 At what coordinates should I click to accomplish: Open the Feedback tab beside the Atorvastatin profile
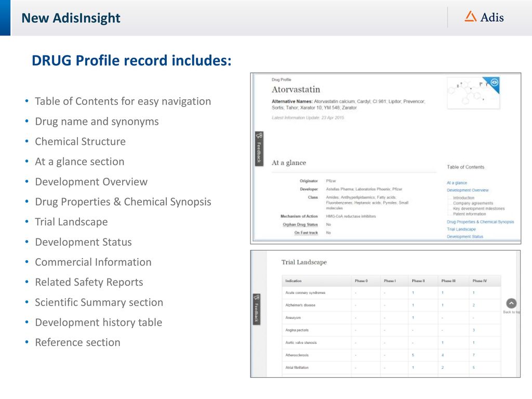(259, 149)
